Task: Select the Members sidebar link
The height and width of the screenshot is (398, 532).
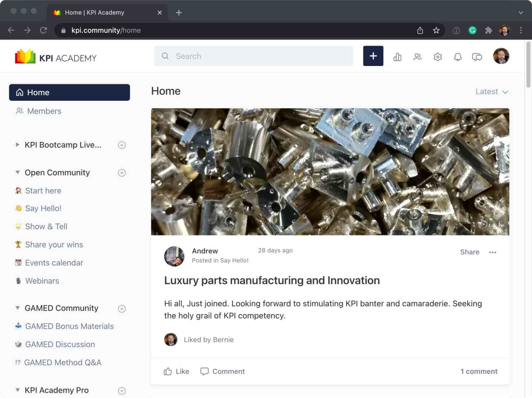Action: pos(44,111)
